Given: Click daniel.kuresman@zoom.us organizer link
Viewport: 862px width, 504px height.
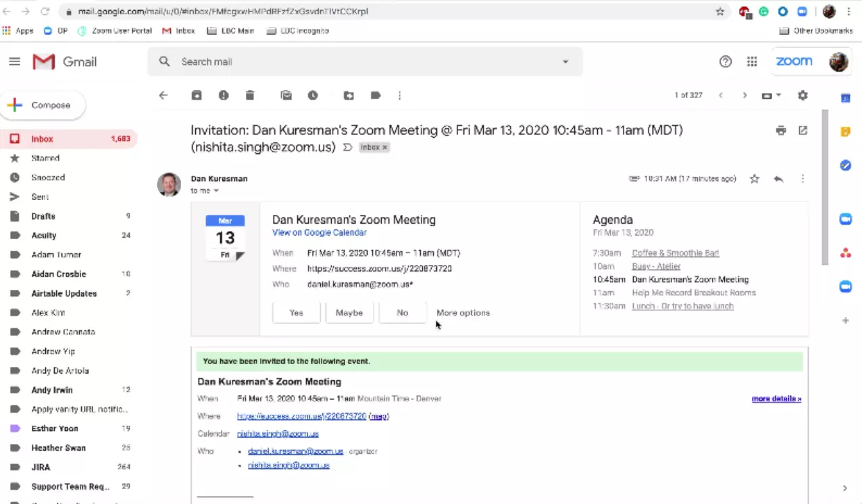Looking at the screenshot, I should pos(295,451).
